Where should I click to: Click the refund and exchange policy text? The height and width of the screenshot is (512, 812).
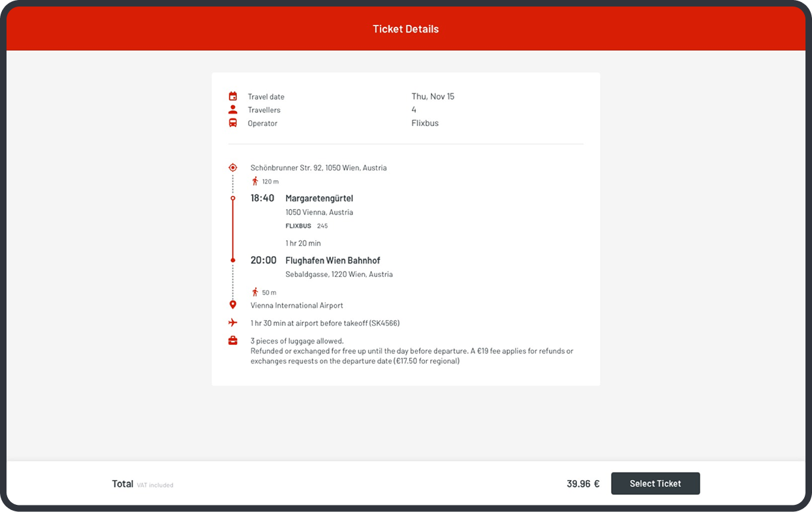[x=411, y=356]
